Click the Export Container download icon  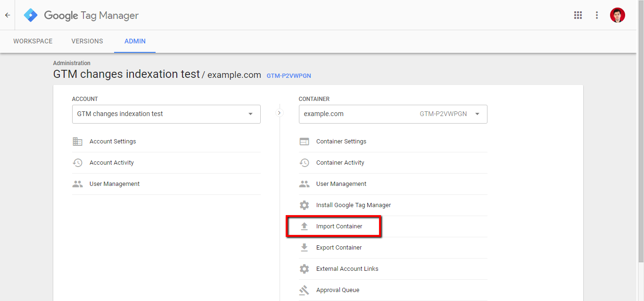[305, 248]
